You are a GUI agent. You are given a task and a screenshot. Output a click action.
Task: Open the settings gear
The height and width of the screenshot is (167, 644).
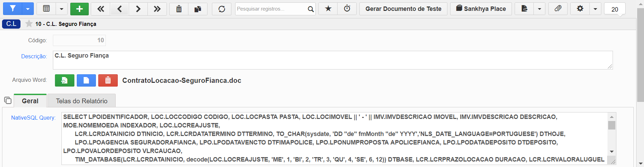580,9
